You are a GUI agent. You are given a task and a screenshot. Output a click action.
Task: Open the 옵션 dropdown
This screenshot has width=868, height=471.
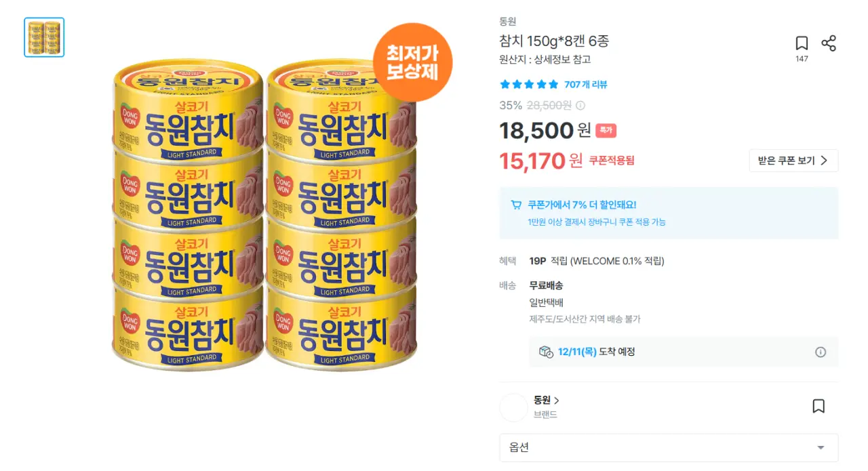pyautogui.click(x=669, y=448)
